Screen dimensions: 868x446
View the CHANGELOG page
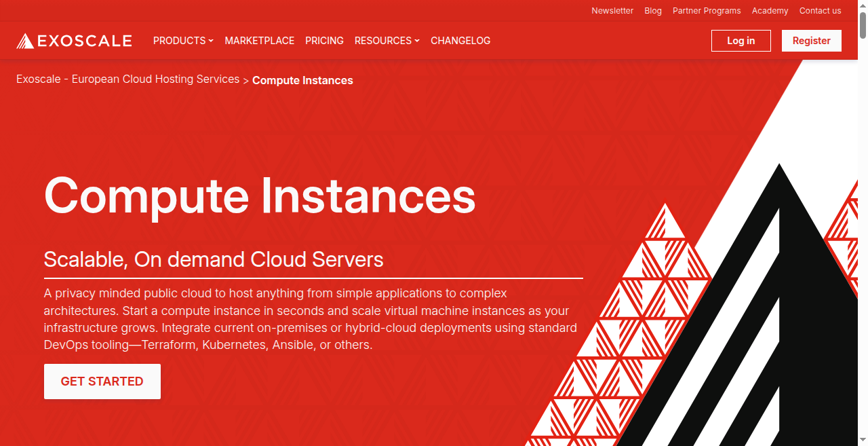460,41
